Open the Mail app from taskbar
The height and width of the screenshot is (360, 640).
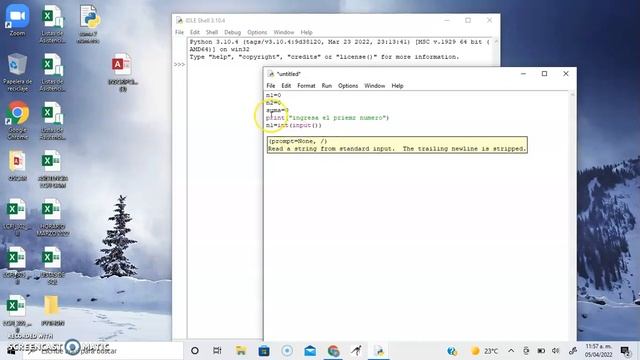tap(310, 351)
